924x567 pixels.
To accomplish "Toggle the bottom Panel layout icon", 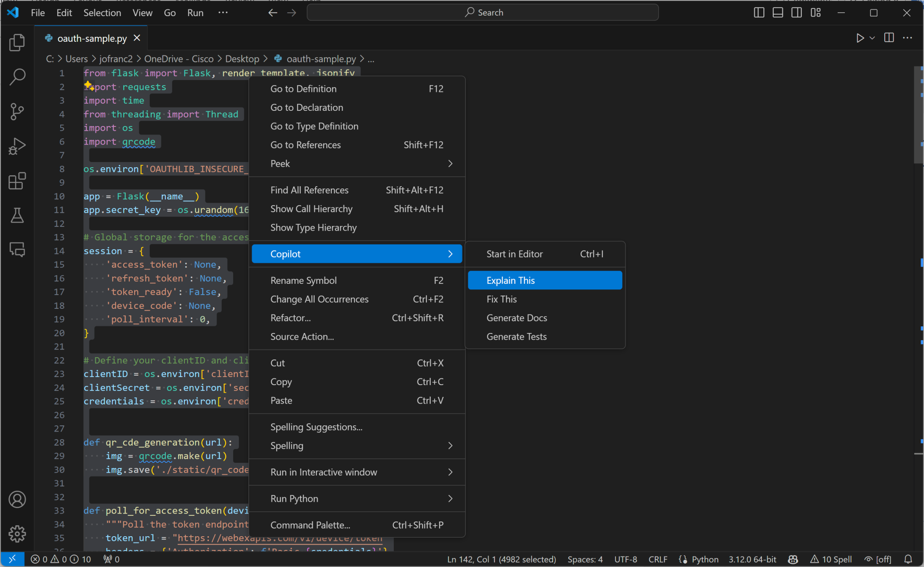I will pyautogui.click(x=778, y=13).
